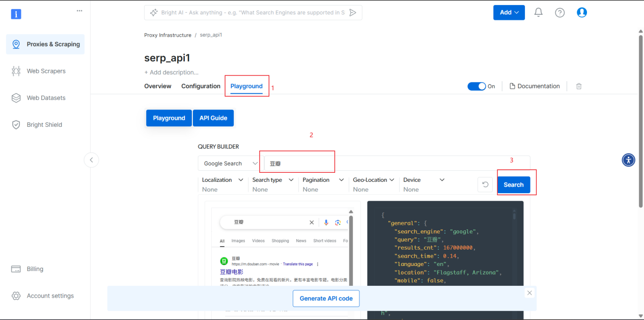Click the blue Search button
644x320 pixels.
point(514,185)
